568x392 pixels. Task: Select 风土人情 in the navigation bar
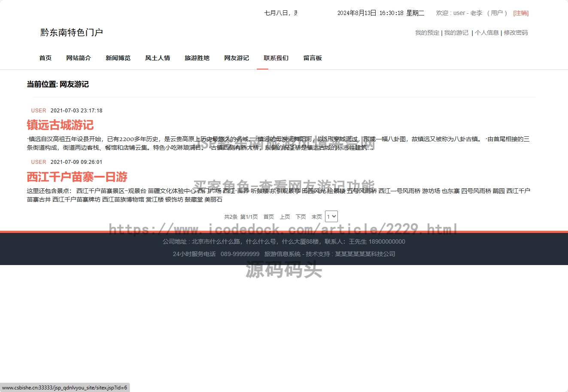coord(158,58)
